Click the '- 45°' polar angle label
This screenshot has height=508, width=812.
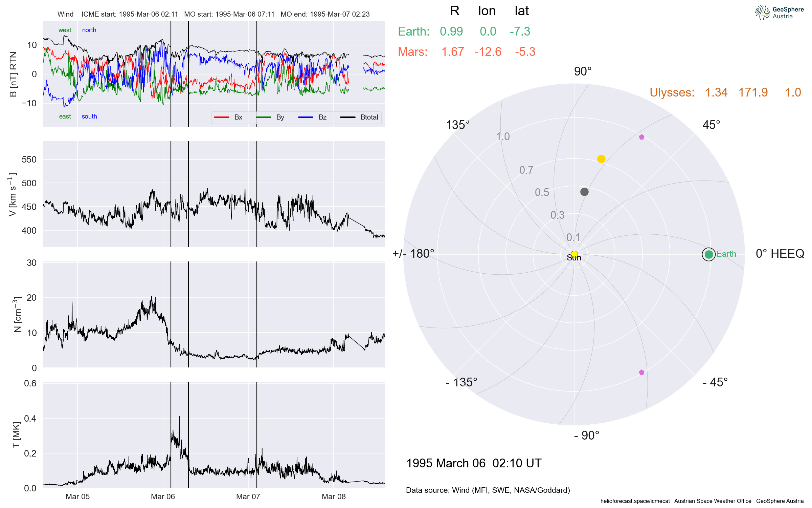(715, 382)
